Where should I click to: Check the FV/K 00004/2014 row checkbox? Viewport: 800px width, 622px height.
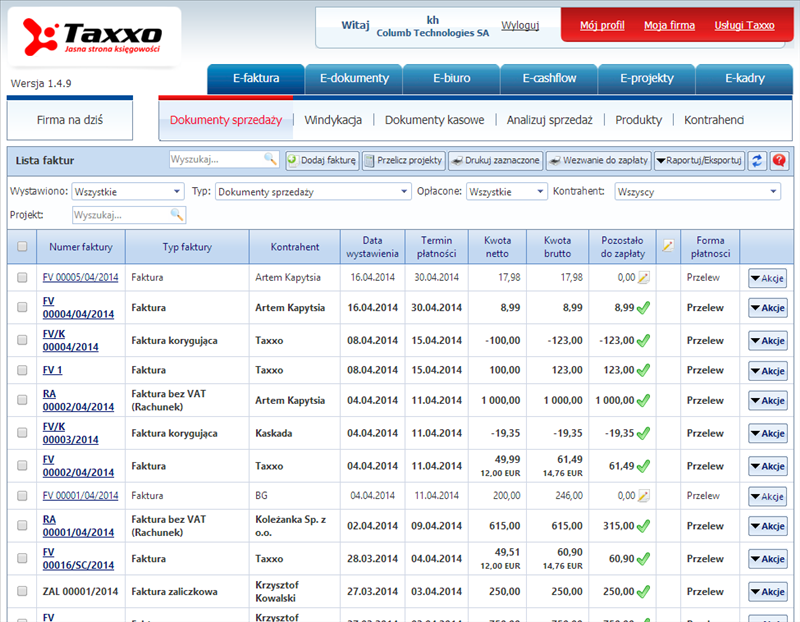(x=22, y=339)
